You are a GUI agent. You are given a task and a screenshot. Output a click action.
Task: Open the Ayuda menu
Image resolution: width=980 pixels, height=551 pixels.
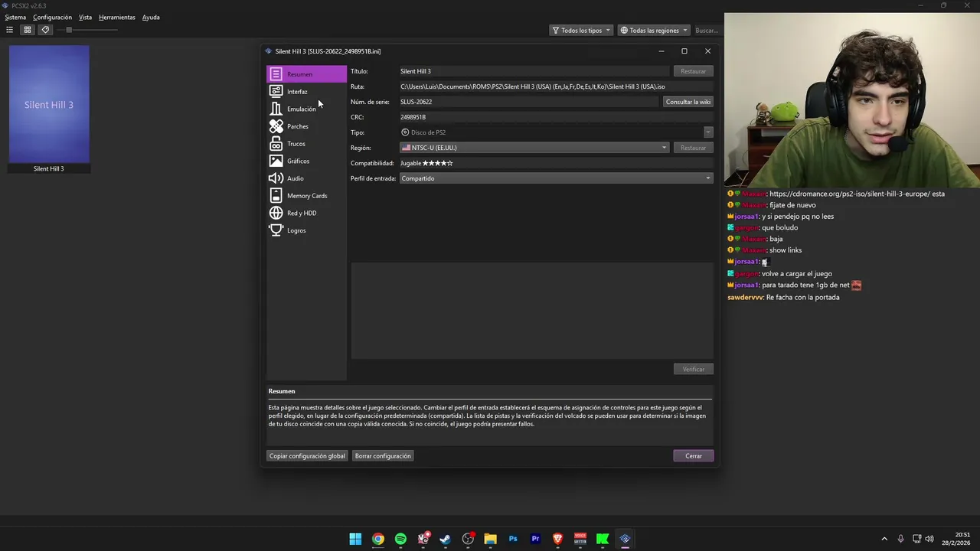151,17
